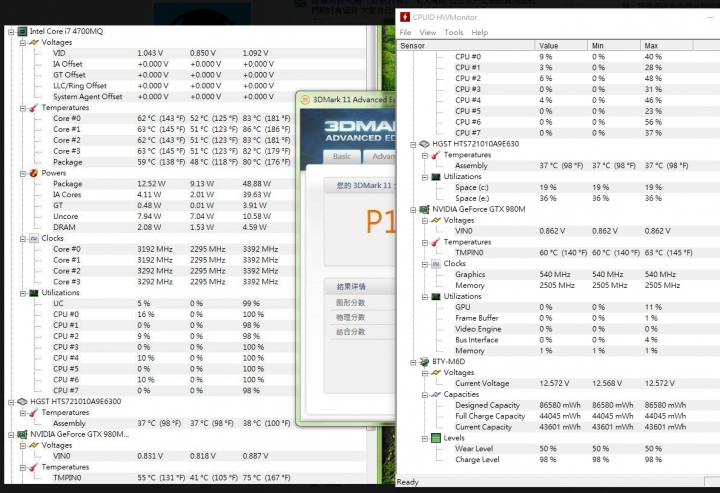Screen dimensions: 720x493
Task: Click the clock icon beside Clocks in left window
Action: (x=34, y=238)
